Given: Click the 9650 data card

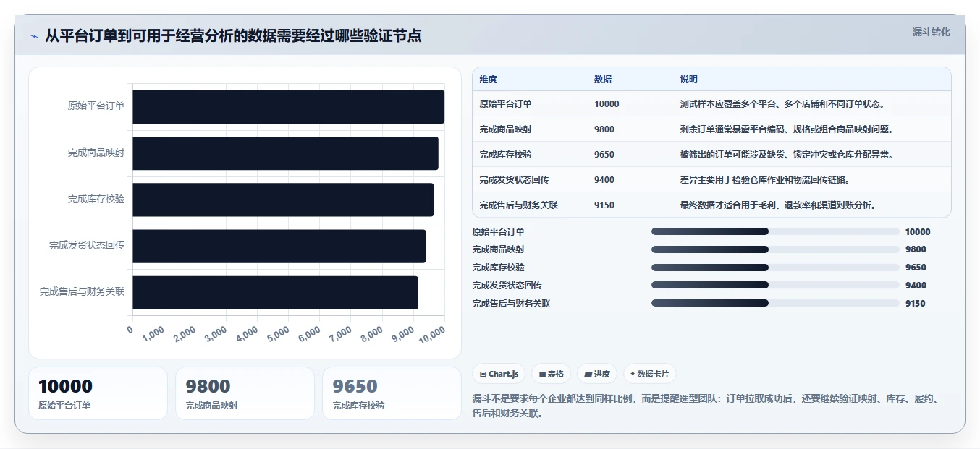Looking at the screenshot, I should point(392,393).
